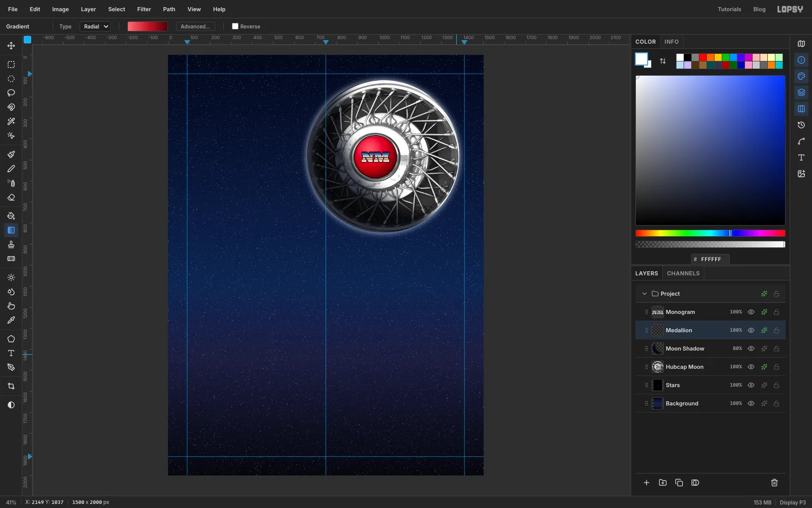Select the Text tool in left toolbar
This screenshot has height=508, width=812.
tap(11, 353)
